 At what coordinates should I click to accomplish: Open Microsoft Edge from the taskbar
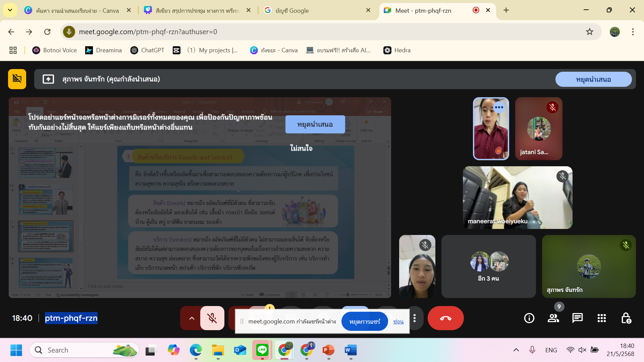coord(196,350)
